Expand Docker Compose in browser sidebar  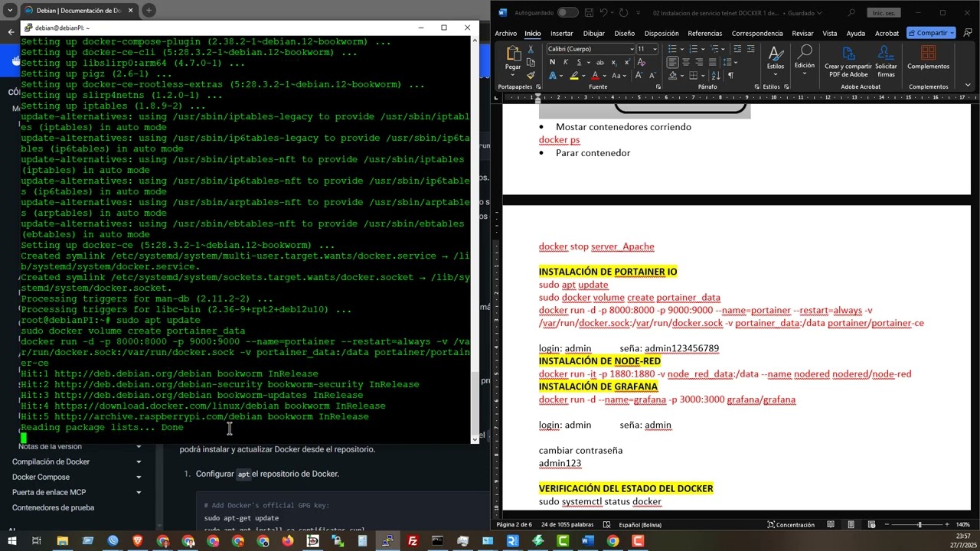tap(139, 477)
